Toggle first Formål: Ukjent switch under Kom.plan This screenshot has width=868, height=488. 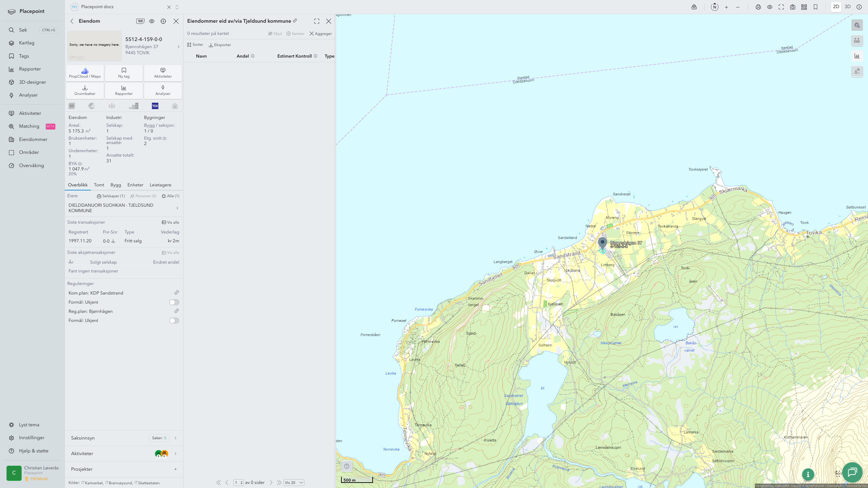pos(174,302)
